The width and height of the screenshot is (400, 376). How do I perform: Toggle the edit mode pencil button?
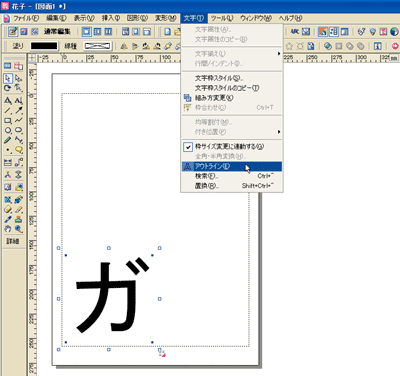13,32
